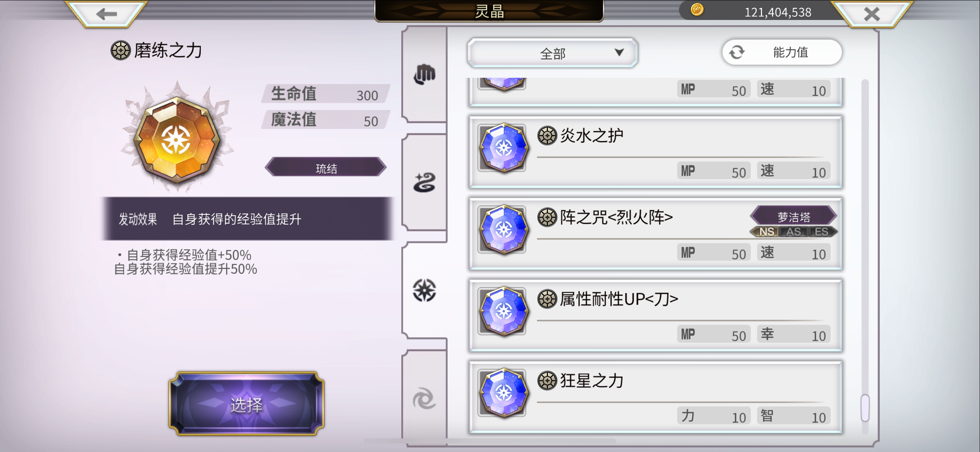Confirm with the 选择 button
Image resolution: width=980 pixels, height=452 pixels.
(246, 404)
